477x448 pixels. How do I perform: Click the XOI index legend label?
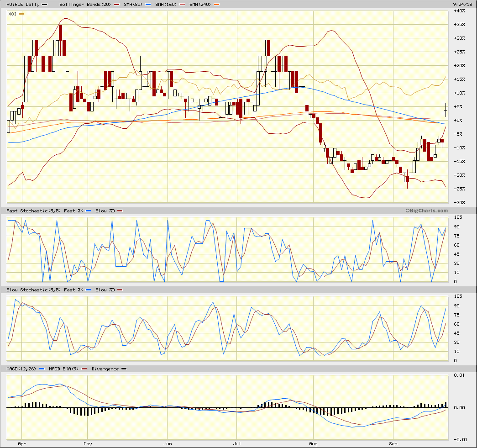click(12, 14)
